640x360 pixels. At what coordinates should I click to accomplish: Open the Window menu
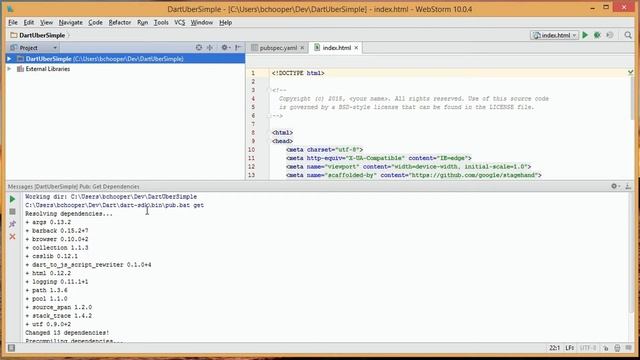click(x=202, y=22)
